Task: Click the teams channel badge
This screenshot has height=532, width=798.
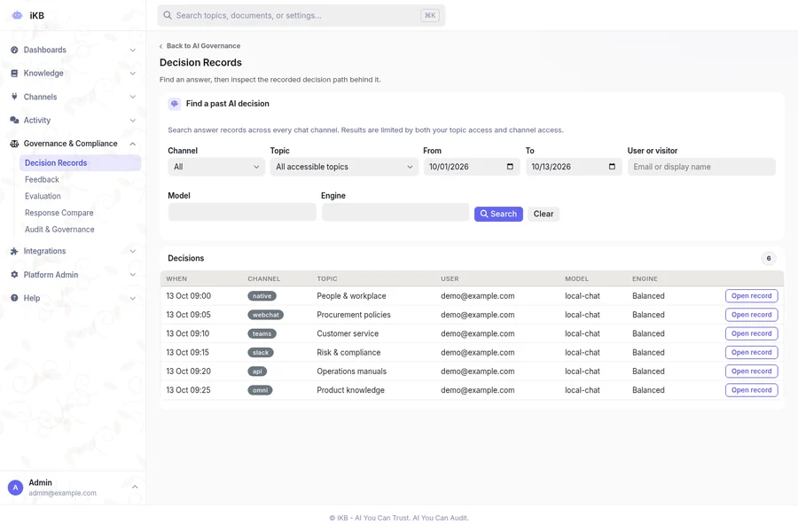Action: (x=262, y=333)
